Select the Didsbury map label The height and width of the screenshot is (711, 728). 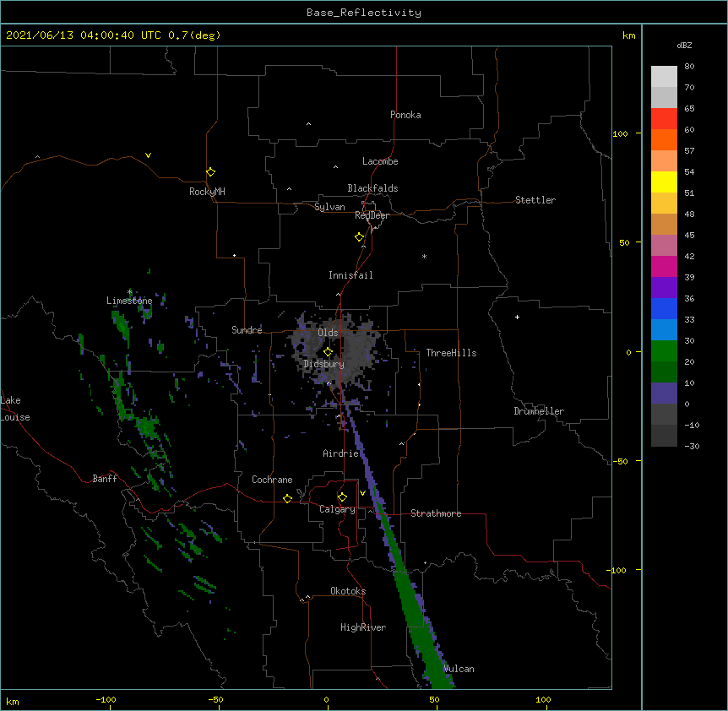tap(323, 364)
